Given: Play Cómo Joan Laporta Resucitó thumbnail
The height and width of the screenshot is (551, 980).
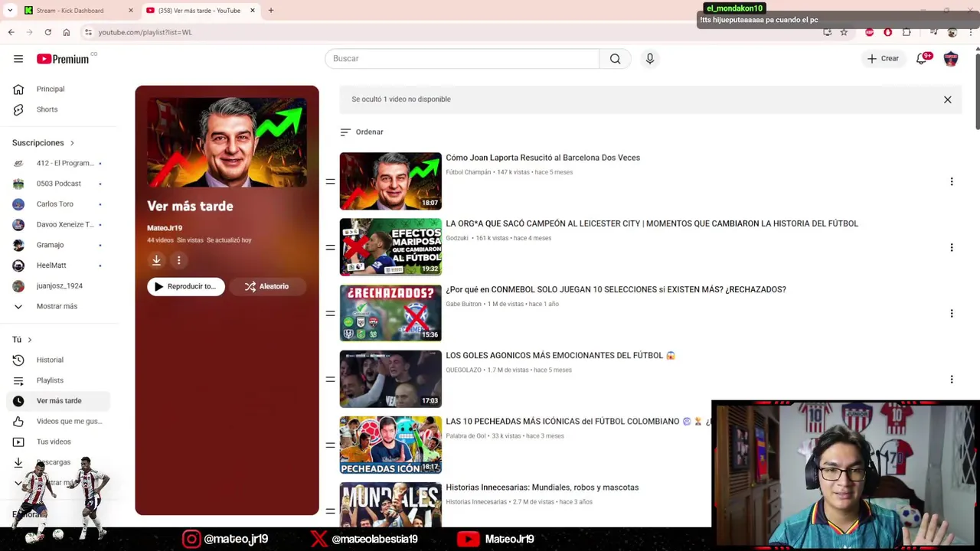Looking at the screenshot, I should pos(390,181).
